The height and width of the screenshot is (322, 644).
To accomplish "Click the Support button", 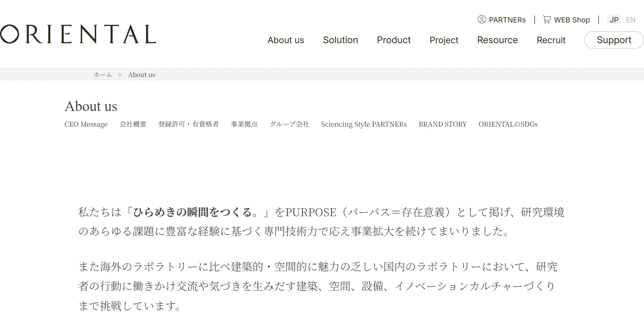I will (614, 40).
